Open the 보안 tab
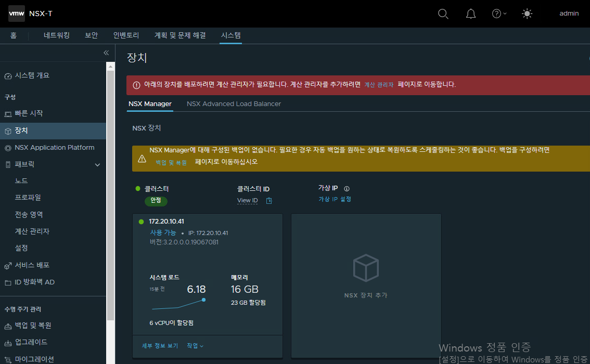 point(92,35)
